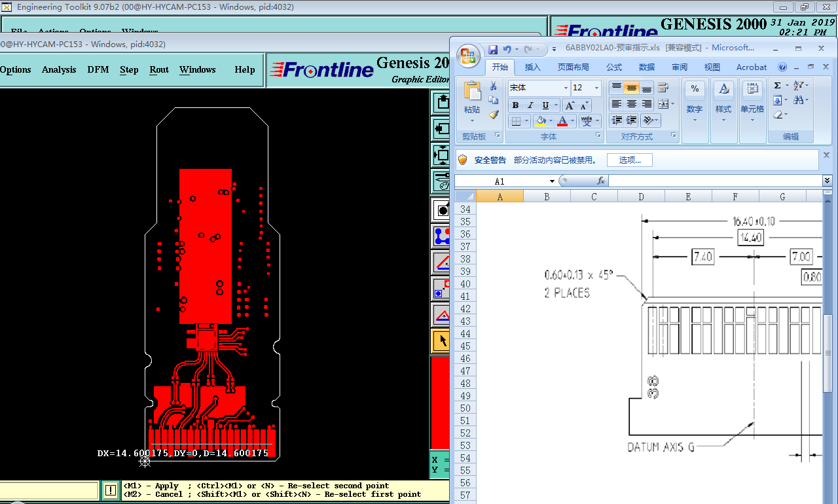838x504 pixels.
Task: Open font name dropdown 宋体
Action: [x=566, y=88]
